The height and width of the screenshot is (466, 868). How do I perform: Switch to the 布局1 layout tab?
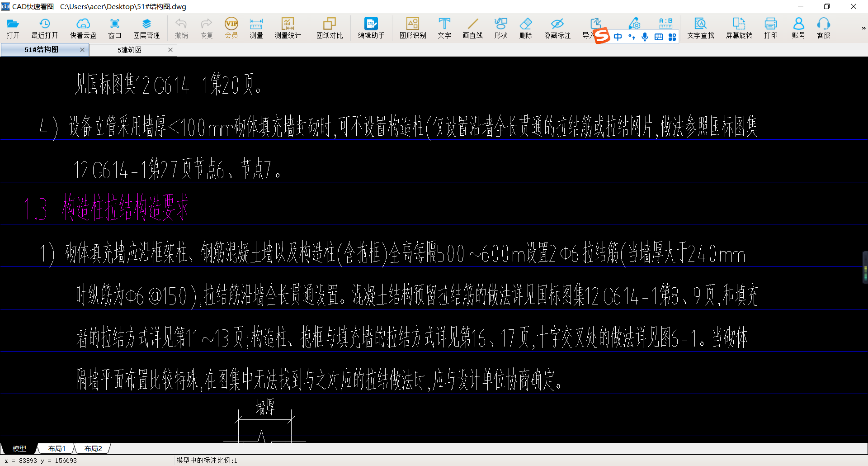[57, 448]
